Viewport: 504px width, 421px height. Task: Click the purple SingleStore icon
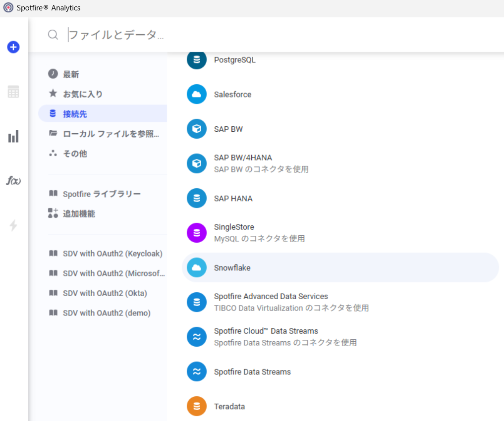[197, 233]
